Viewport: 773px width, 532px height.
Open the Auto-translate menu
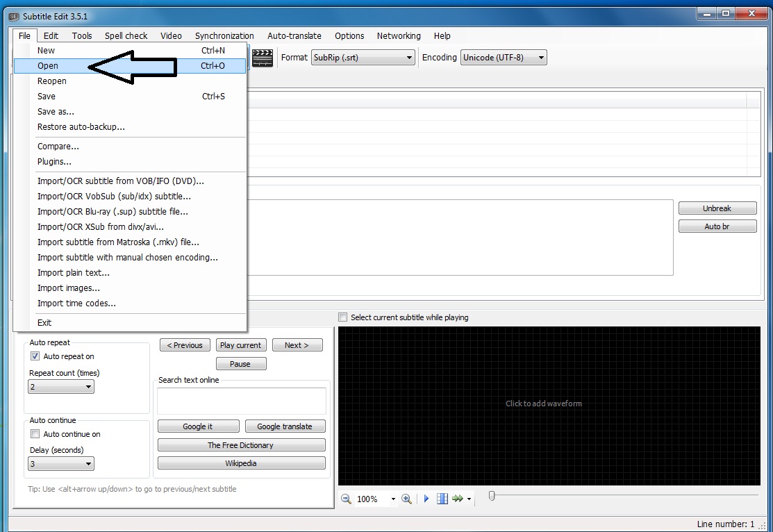(x=294, y=35)
